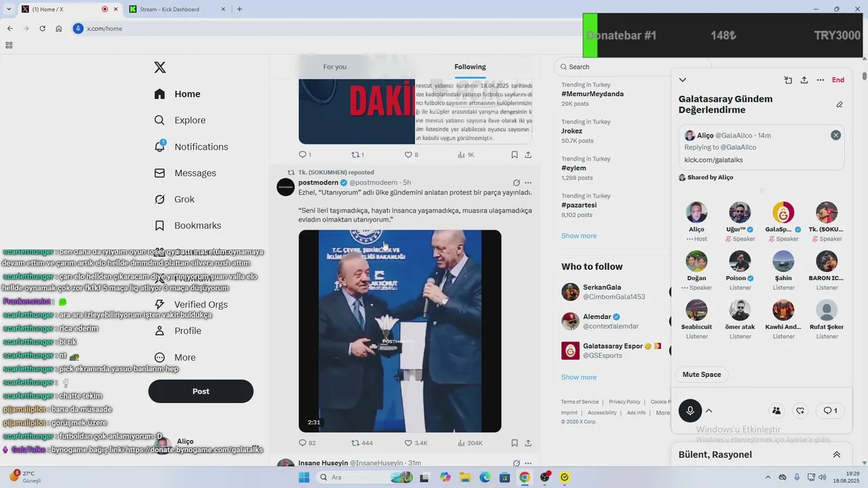The height and width of the screenshot is (488, 868).
Task: Open Profile in the sidebar
Action: [178, 331]
